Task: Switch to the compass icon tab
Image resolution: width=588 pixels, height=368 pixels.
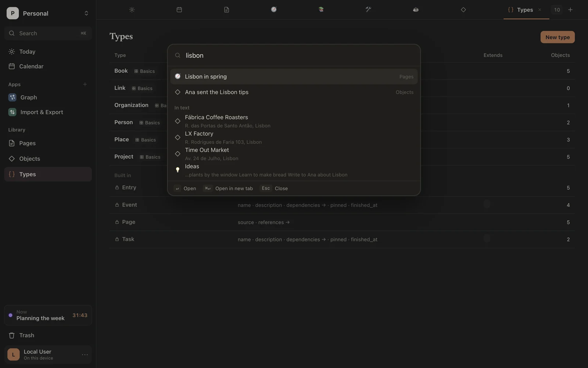Action: click(274, 10)
